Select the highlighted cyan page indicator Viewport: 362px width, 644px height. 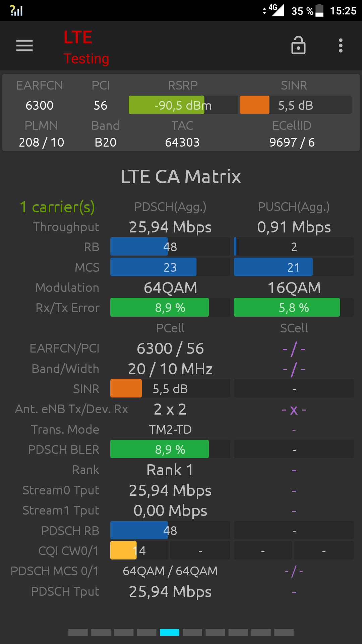[170, 633]
